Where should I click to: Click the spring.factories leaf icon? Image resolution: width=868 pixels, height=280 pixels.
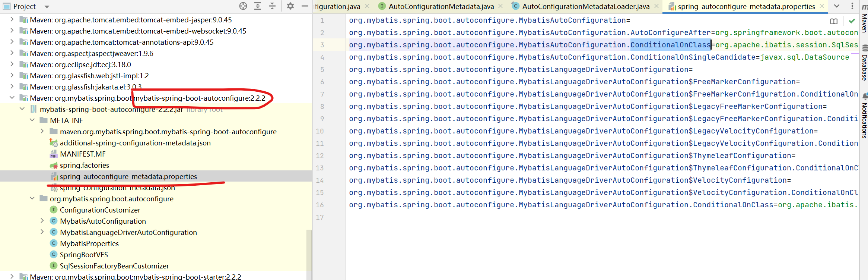click(54, 165)
